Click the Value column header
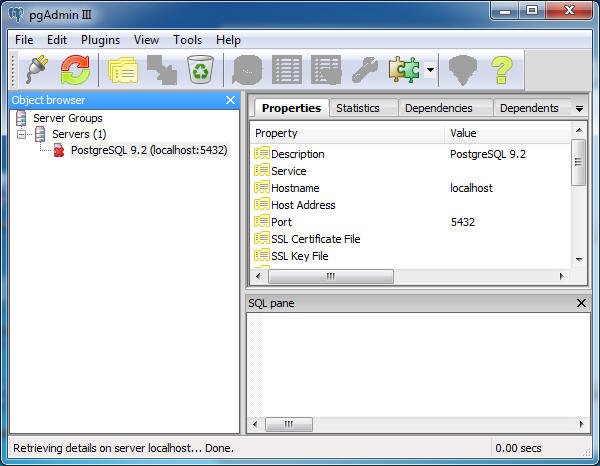Screen dimensions: 600x466 click(x=507, y=133)
